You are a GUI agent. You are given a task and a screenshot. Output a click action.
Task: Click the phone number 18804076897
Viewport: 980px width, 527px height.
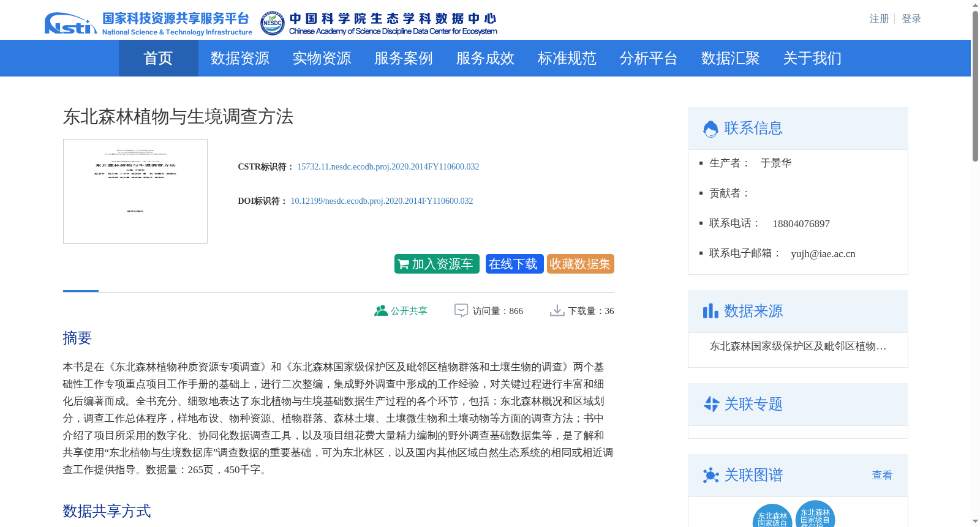[x=801, y=224]
